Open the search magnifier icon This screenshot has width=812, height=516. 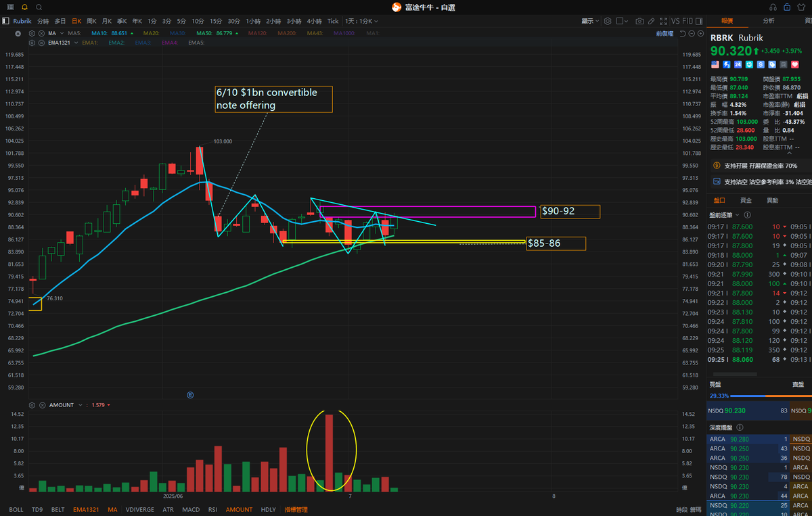pyautogui.click(x=39, y=7)
